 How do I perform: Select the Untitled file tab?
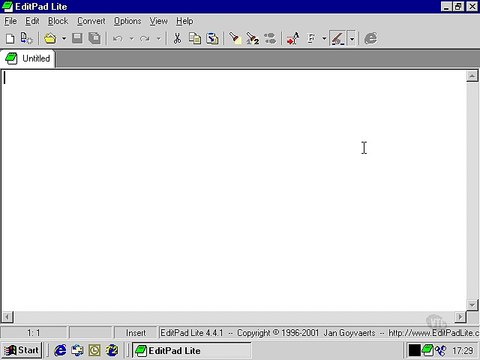click(x=28, y=59)
